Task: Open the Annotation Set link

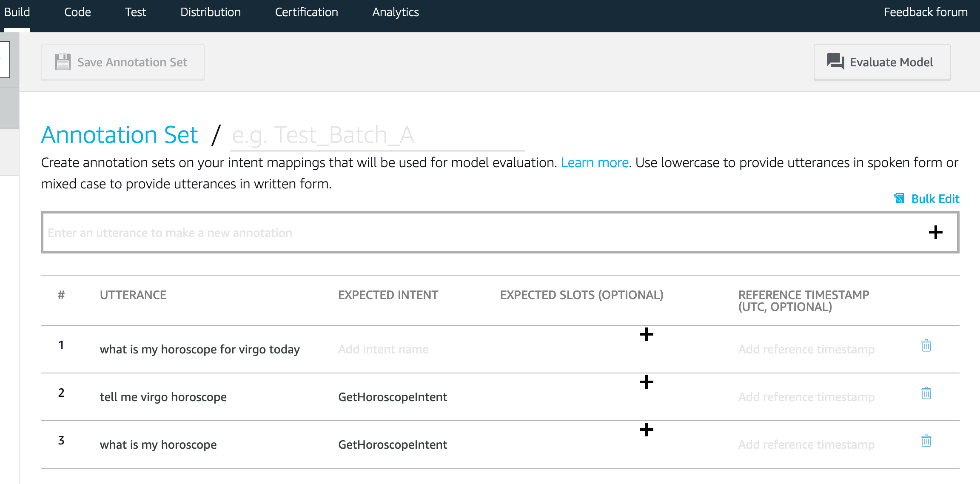Action: pos(120,134)
